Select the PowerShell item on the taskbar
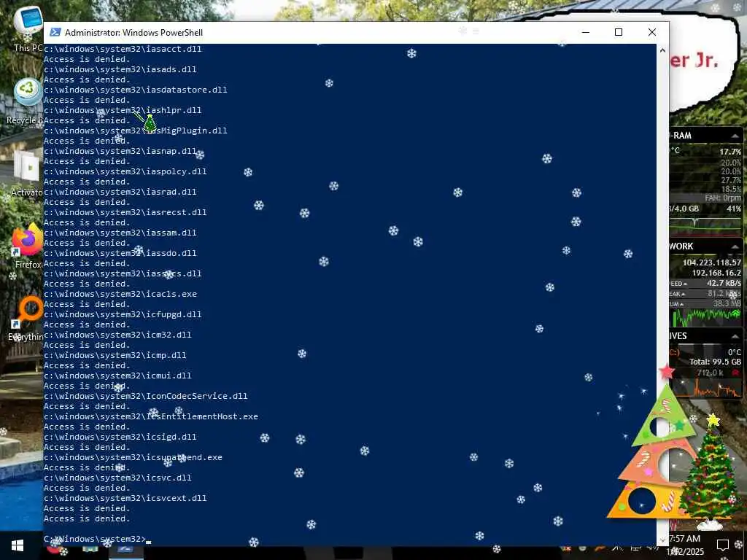 125,550
